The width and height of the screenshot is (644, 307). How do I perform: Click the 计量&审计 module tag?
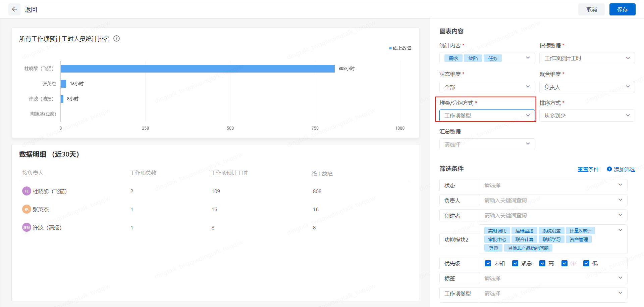(580, 231)
